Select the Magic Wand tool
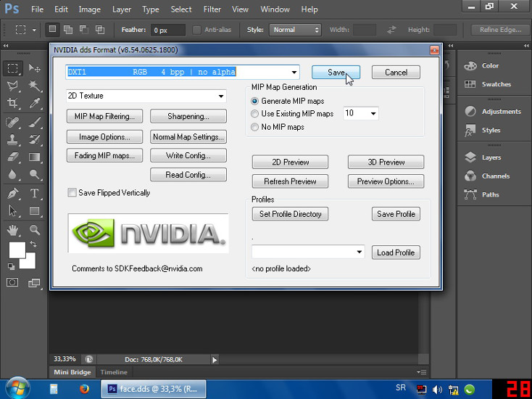Screen dimensions: 532x399 pos(34,86)
